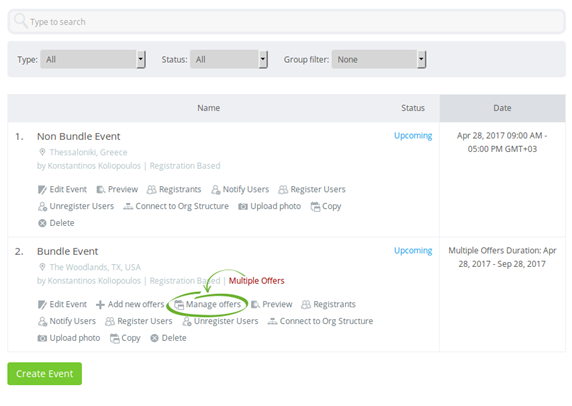Preview the Bundle Event

click(x=272, y=304)
